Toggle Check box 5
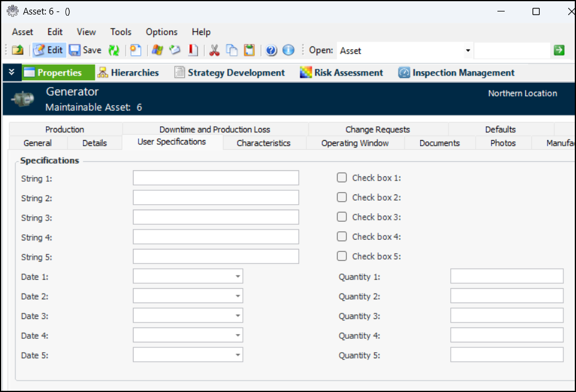This screenshot has width=576, height=392. click(x=342, y=256)
